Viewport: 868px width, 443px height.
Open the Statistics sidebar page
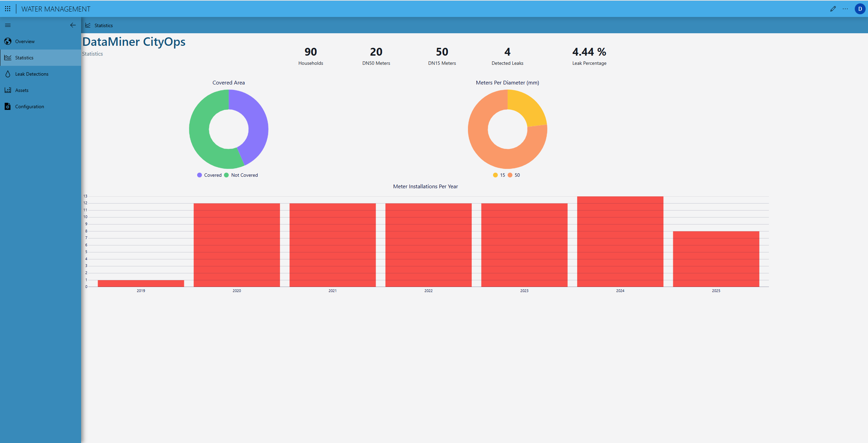click(24, 58)
